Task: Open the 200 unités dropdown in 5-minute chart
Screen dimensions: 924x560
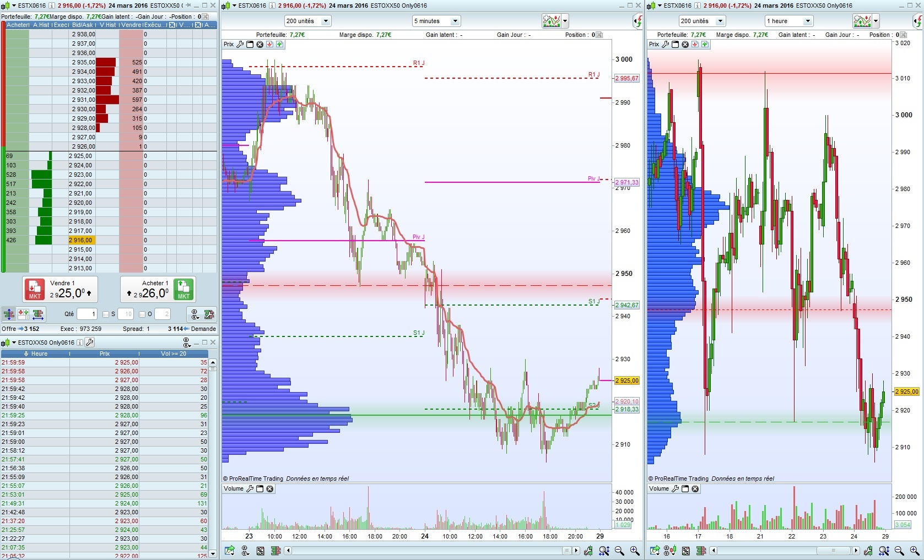Action: click(x=307, y=21)
